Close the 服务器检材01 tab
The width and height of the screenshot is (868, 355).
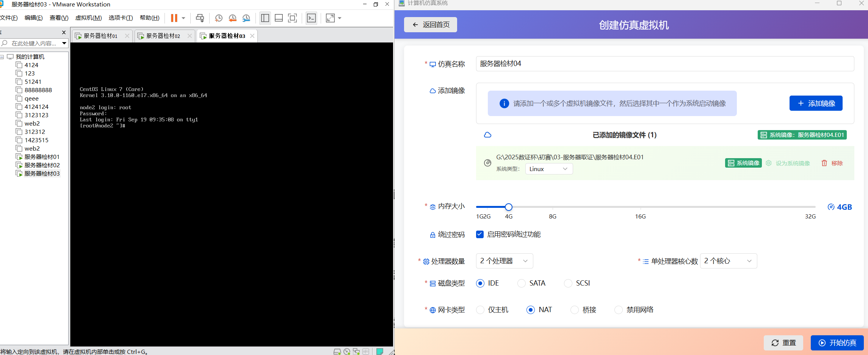pos(127,36)
